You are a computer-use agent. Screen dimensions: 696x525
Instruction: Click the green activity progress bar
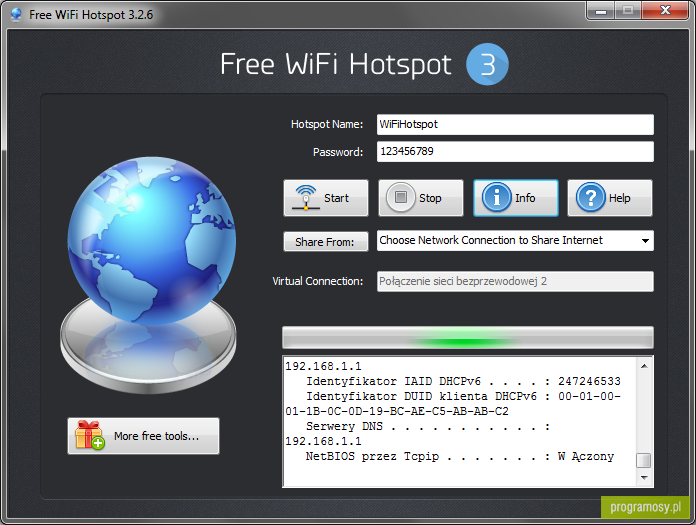pyautogui.click(x=468, y=338)
